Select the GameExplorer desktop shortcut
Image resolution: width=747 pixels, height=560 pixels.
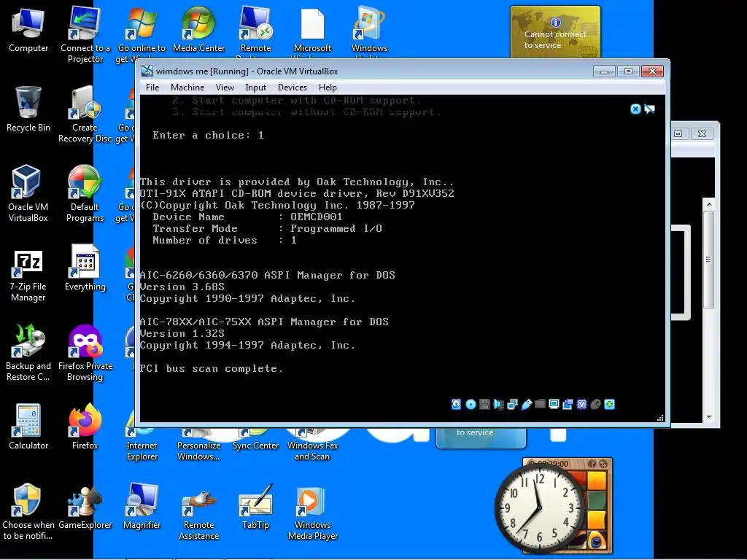(85, 507)
